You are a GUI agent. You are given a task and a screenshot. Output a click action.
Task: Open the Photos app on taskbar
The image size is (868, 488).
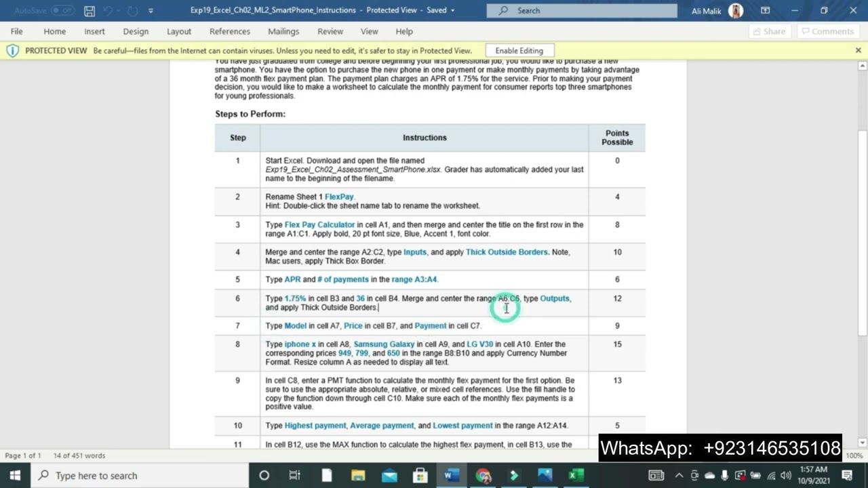click(545, 475)
